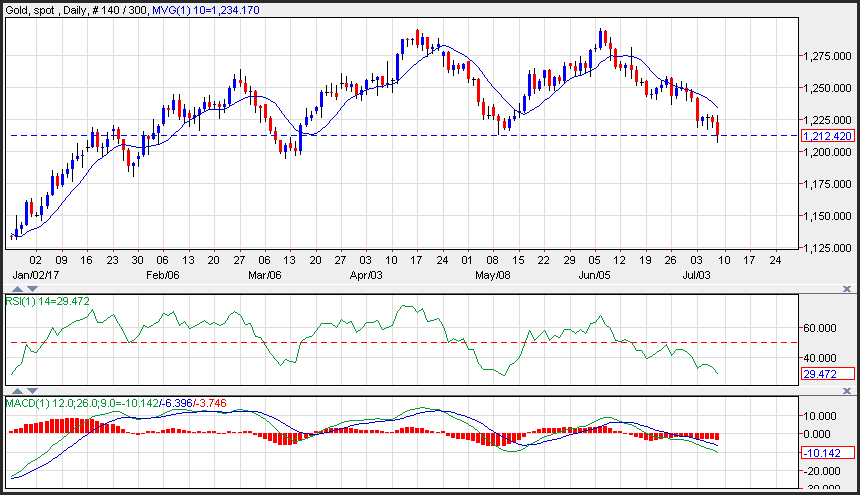Viewport: 860px width, 495px height.
Task: Click the Feb/06 date label
Action: [x=162, y=274]
